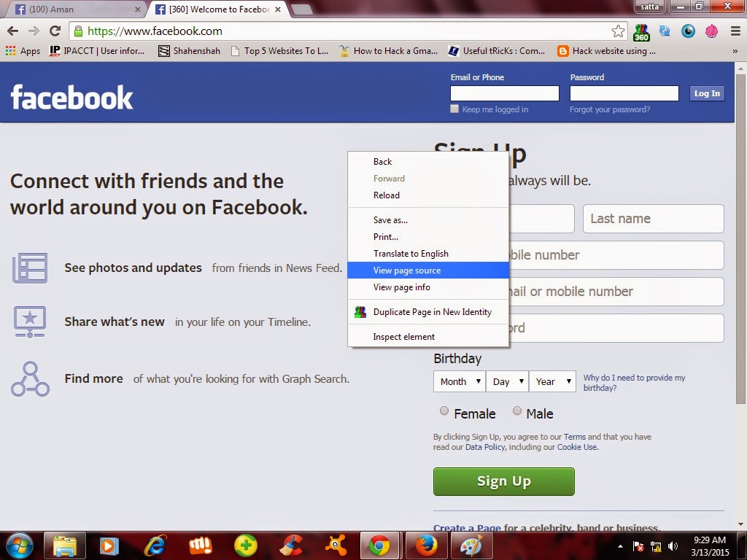Open the Cookie Use link
This screenshot has width=747, height=560.
(x=577, y=447)
